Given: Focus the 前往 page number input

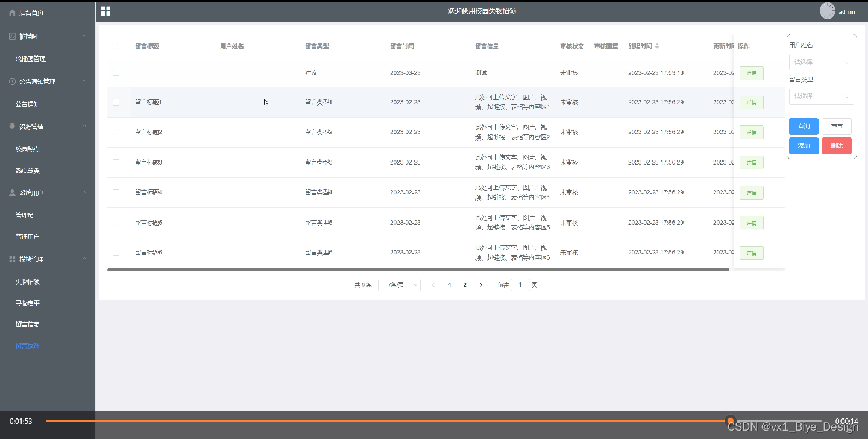Looking at the screenshot, I should [520, 285].
